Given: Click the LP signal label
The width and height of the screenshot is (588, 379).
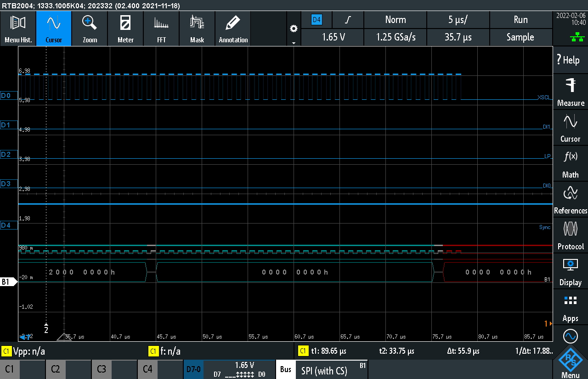Looking at the screenshot, I should 547,156.
